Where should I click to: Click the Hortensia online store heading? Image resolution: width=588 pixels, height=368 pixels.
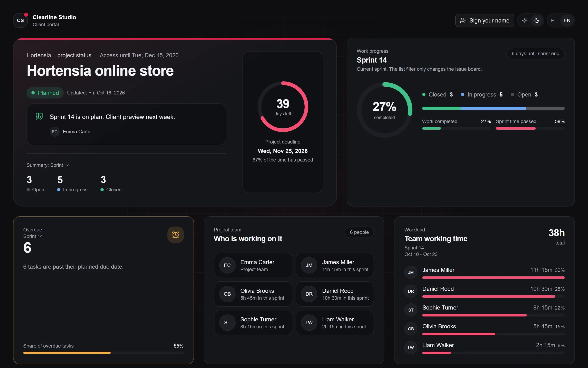[100, 71]
